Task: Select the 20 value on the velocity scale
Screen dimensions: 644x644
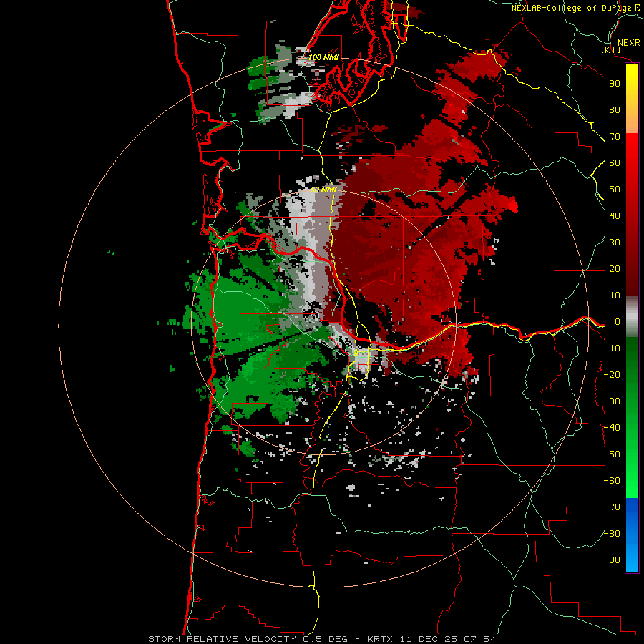Action: (615, 268)
